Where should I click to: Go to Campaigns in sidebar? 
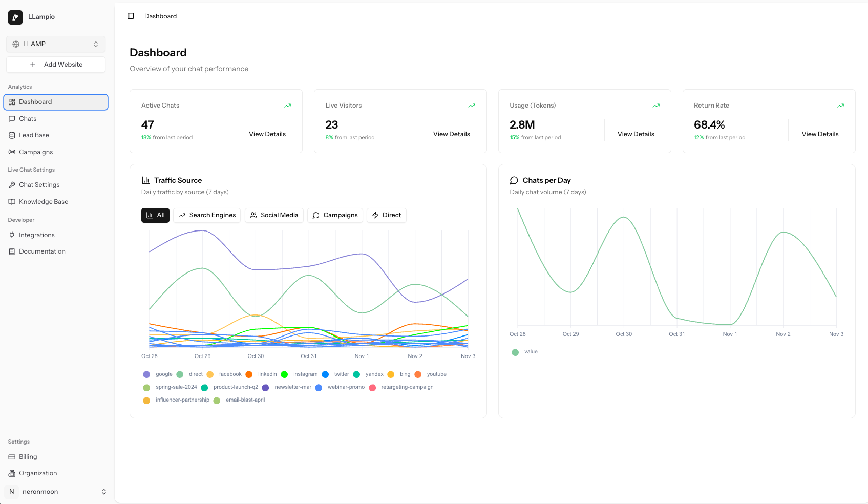click(36, 152)
